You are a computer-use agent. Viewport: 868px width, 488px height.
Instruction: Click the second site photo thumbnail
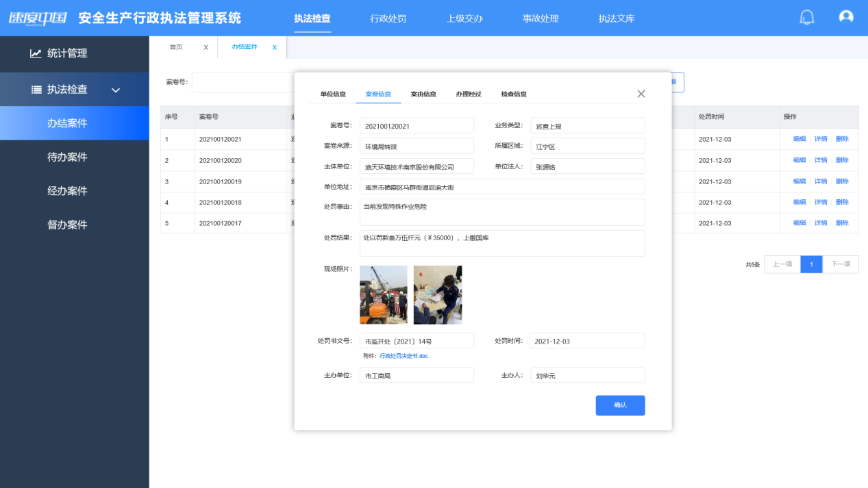438,294
